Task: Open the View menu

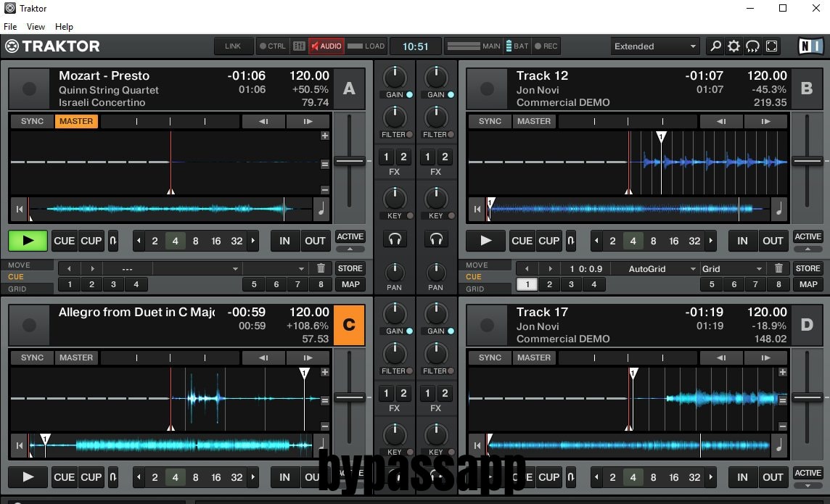Action: coord(36,26)
